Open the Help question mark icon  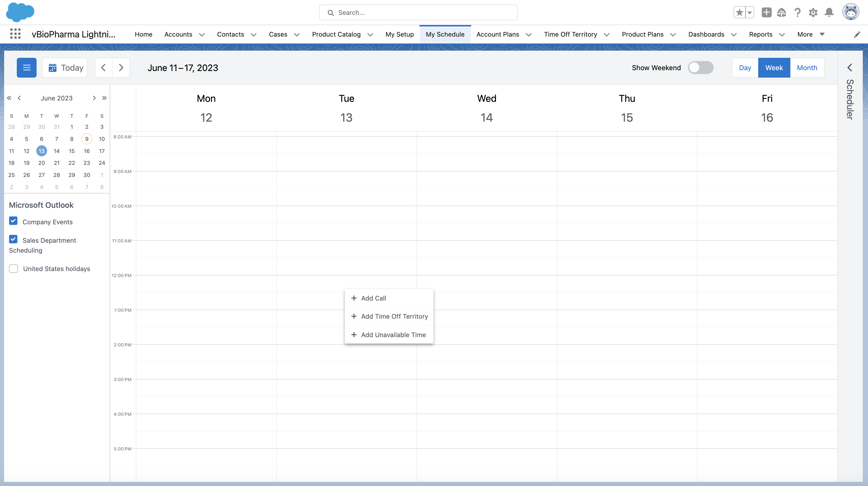tap(797, 12)
